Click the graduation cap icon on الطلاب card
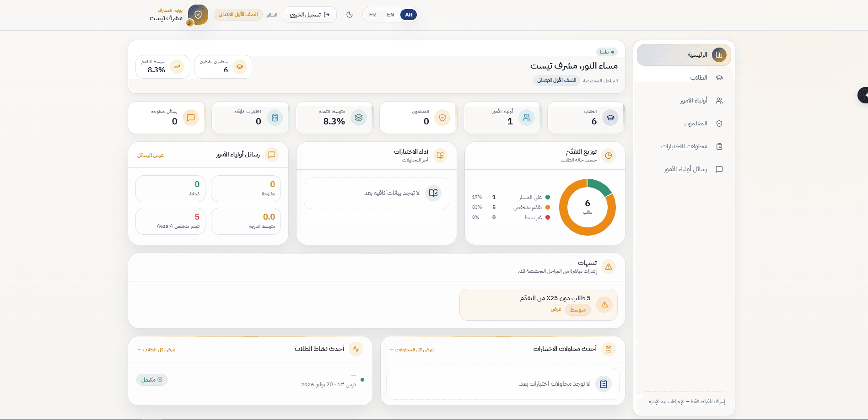Screen dimensions: 868x420 pos(610,118)
